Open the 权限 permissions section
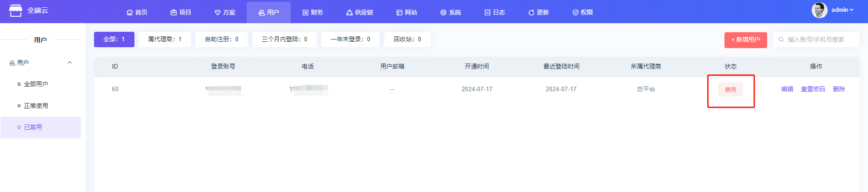The height and width of the screenshot is (192, 868). [583, 12]
